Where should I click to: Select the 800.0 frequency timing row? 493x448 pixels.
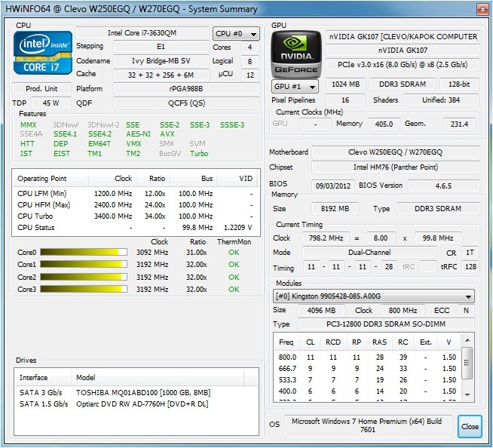click(367, 357)
